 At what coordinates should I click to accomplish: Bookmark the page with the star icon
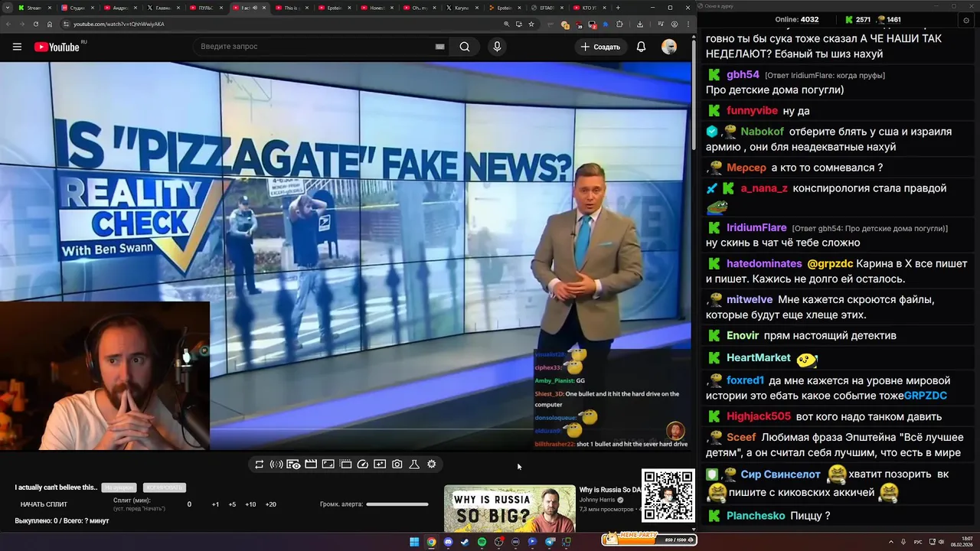(x=531, y=24)
